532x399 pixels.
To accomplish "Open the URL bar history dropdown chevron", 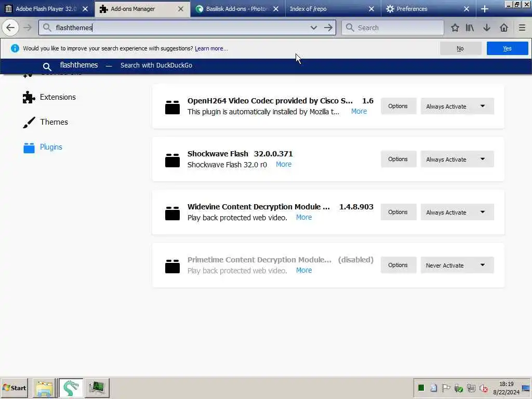I will point(313,28).
